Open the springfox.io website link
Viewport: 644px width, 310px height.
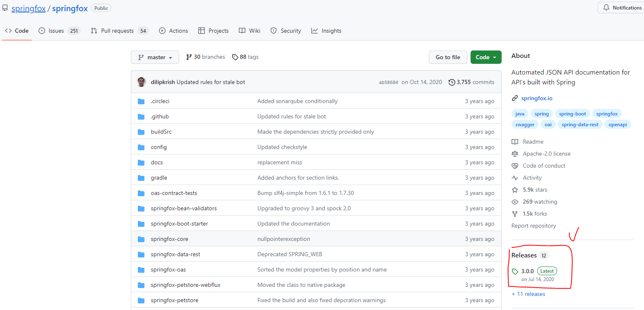click(x=537, y=99)
